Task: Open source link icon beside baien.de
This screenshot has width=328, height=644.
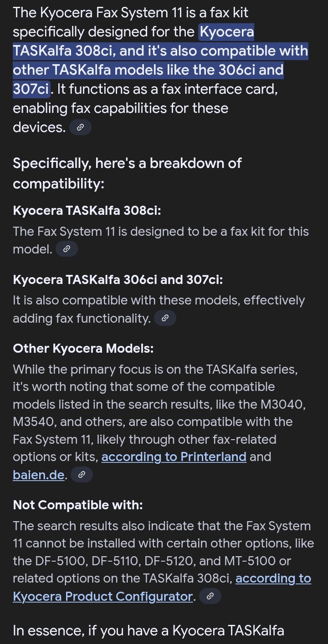Action: click(x=82, y=475)
